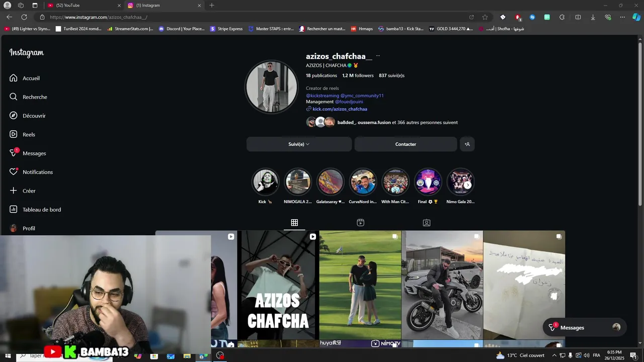Image resolution: width=644 pixels, height=362 pixels.
Task: Open StreamerStats.com bookmark
Action: [x=130, y=29]
